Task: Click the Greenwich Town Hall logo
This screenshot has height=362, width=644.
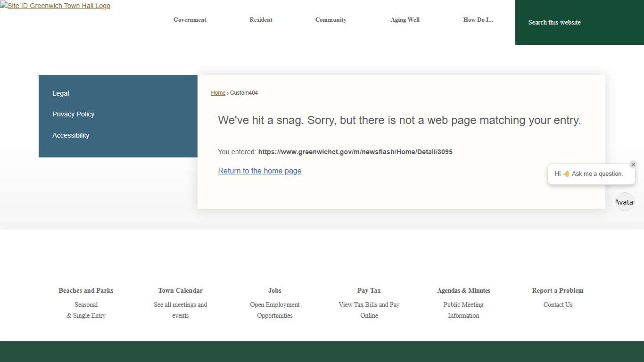Action: pos(55,6)
